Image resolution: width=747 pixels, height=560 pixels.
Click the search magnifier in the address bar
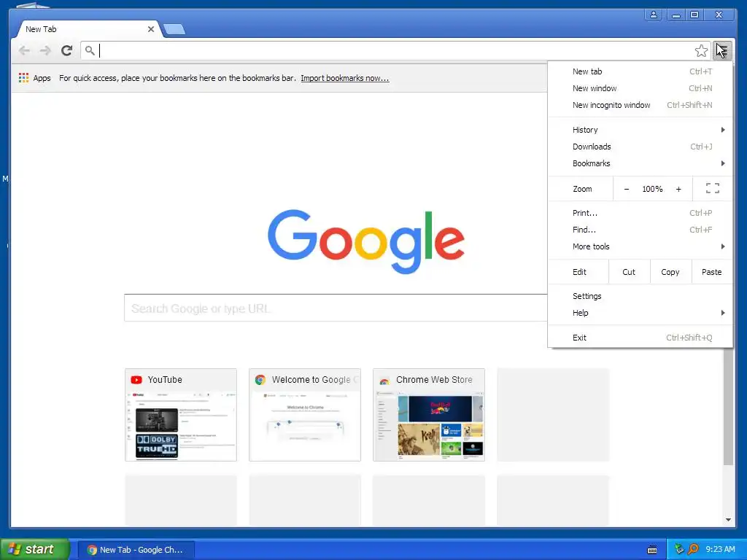coord(90,50)
